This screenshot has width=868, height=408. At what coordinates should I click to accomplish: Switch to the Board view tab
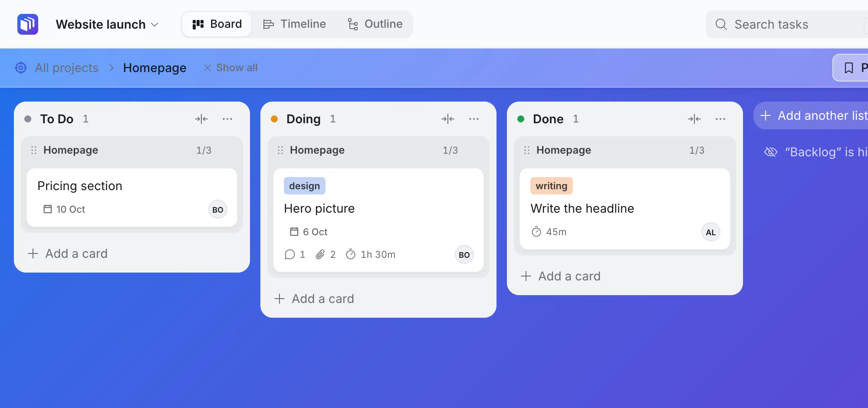click(217, 24)
